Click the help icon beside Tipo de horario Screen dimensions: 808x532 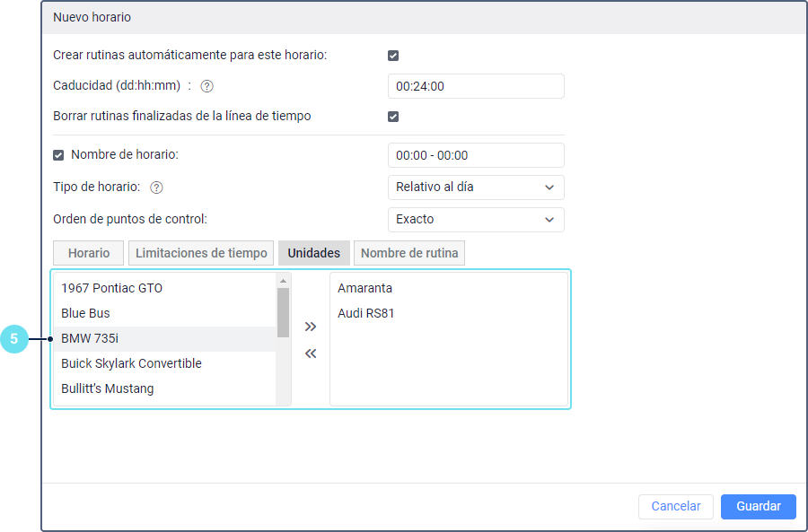(x=156, y=188)
